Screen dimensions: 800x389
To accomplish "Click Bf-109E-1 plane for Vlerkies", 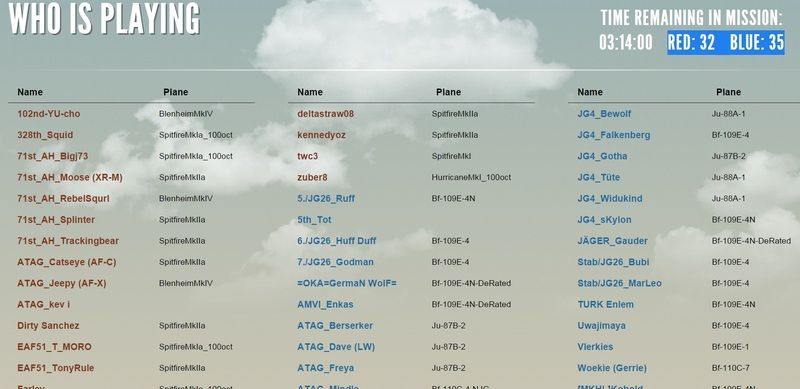I will [731, 347].
